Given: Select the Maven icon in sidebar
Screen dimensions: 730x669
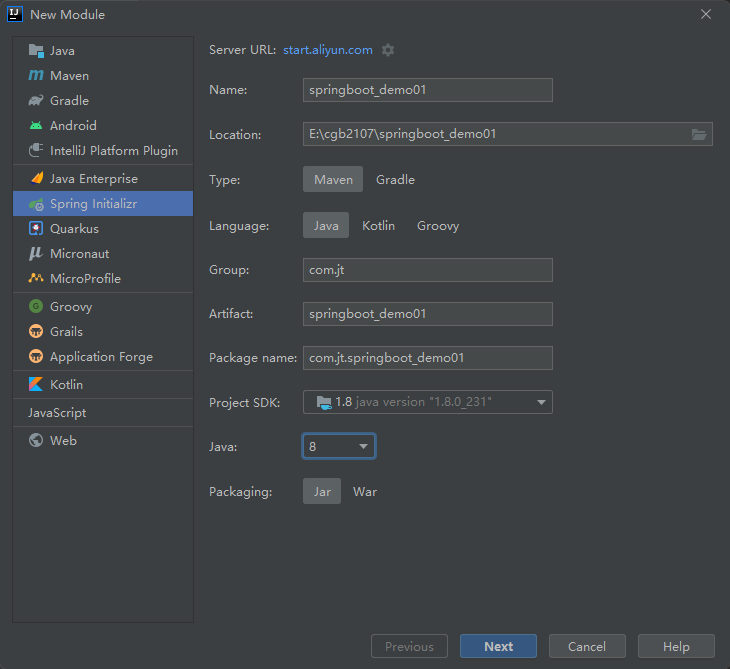Looking at the screenshot, I should (x=36, y=75).
